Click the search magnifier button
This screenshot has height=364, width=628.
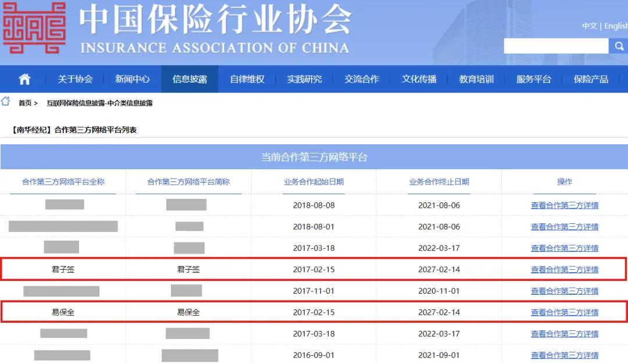click(x=619, y=46)
